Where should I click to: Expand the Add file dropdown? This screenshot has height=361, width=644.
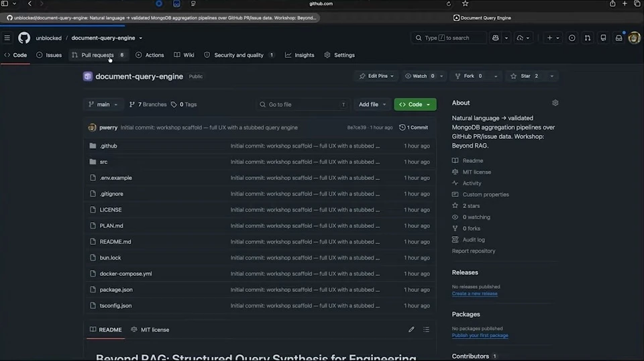(372, 104)
